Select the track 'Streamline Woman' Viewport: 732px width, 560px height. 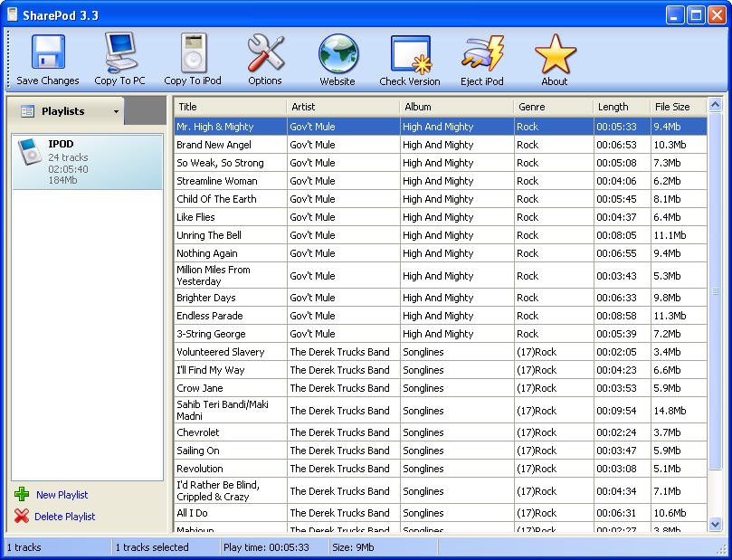pyautogui.click(x=441, y=181)
